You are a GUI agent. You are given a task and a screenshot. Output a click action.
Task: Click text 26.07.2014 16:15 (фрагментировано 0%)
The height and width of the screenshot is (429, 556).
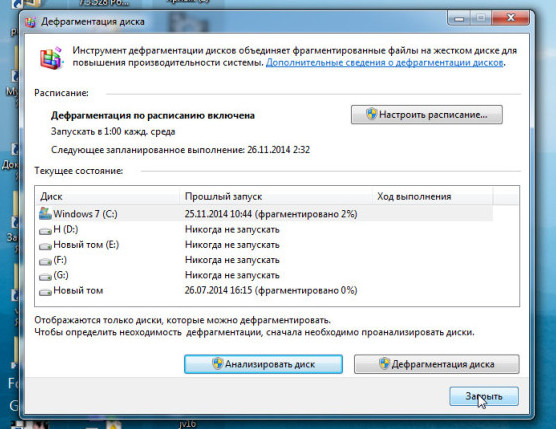(x=271, y=291)
